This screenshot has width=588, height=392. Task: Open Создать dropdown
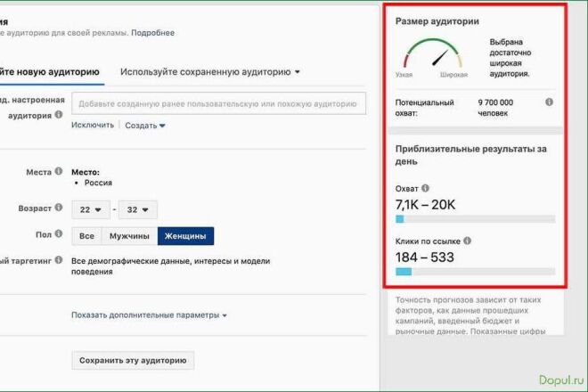145,126
